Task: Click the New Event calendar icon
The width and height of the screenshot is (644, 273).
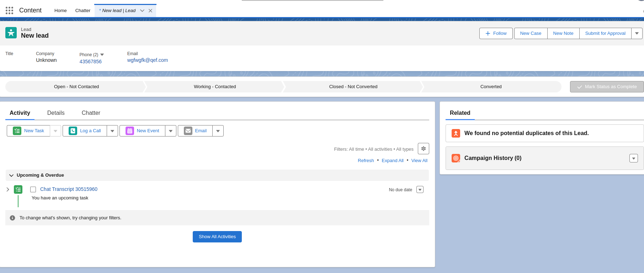Action: pos(130,131)
